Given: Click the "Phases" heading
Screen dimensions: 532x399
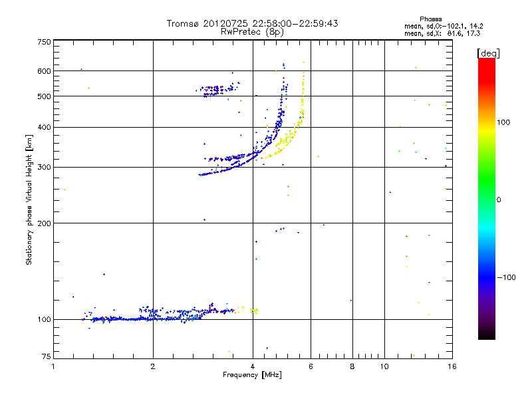Looking at the screenshot, I should tap(430, 19).
